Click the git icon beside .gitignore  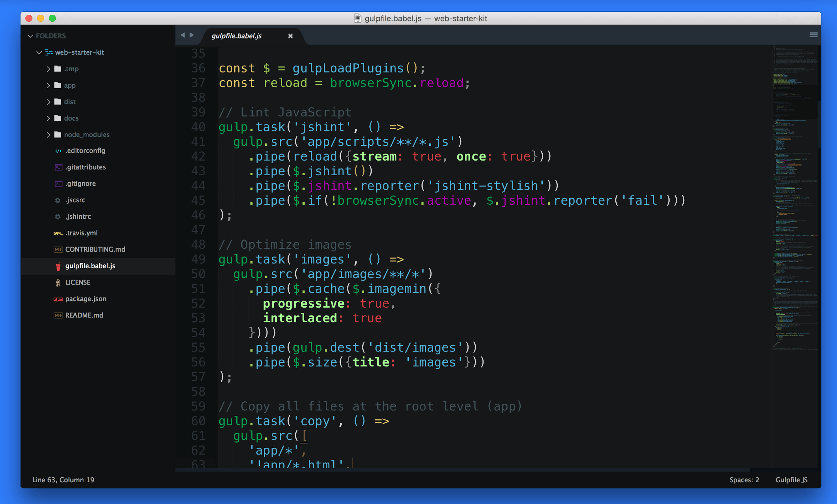pyautogui.click(x=58, y=184)
